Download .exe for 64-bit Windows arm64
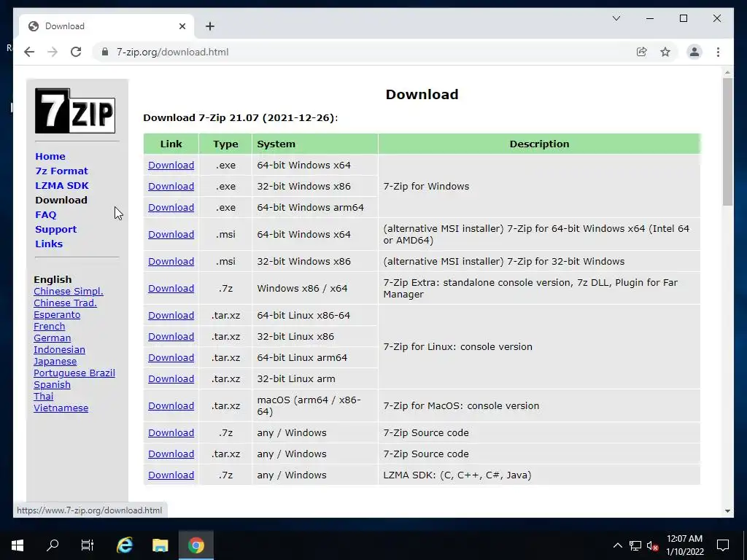The width and height of the screenshot is (747, 560). [171, 208]
